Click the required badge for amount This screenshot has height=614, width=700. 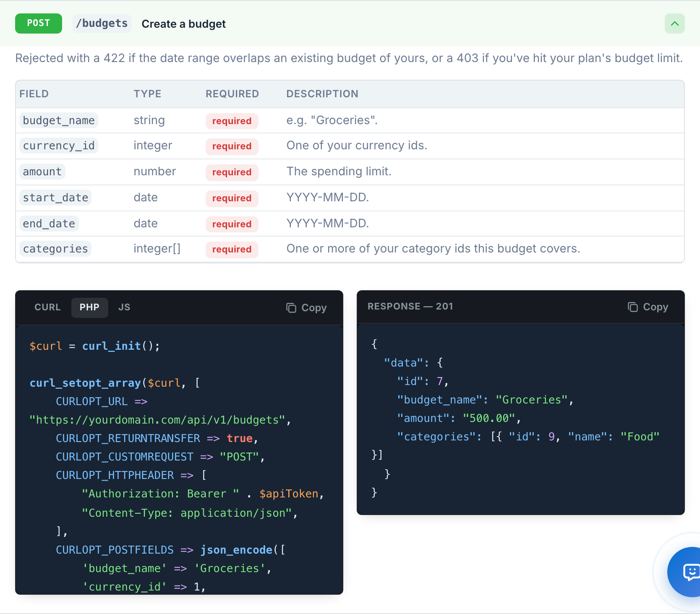(232, 172)
